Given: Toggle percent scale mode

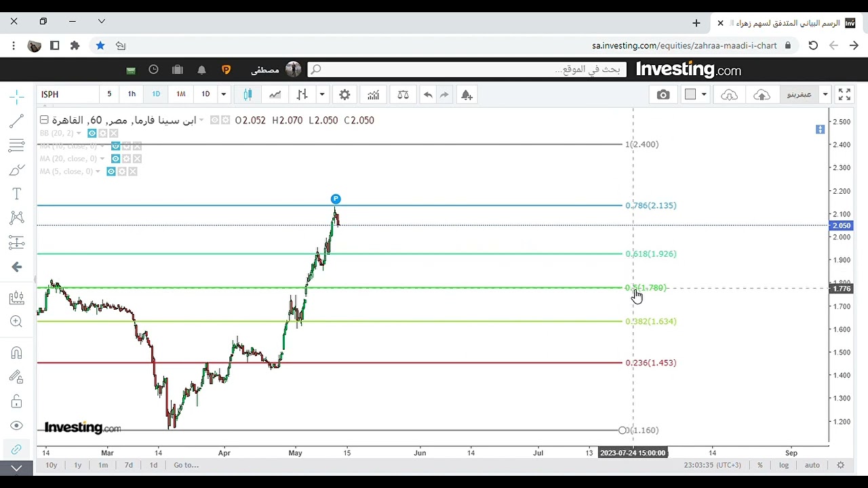Looking at the screenshot, I should 760,465.
